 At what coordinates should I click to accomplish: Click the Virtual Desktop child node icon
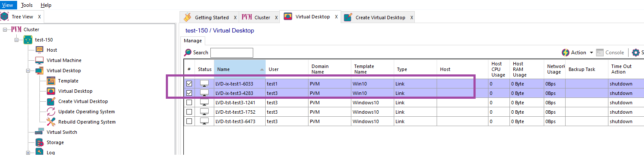click(x=51, y=91)
